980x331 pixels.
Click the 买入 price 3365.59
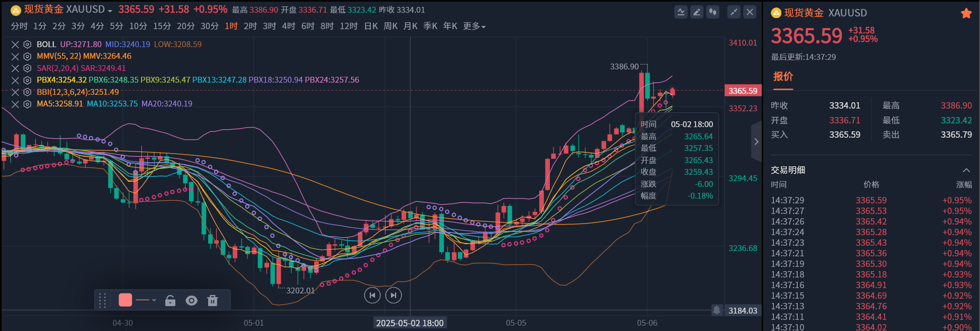pos(844,135)
